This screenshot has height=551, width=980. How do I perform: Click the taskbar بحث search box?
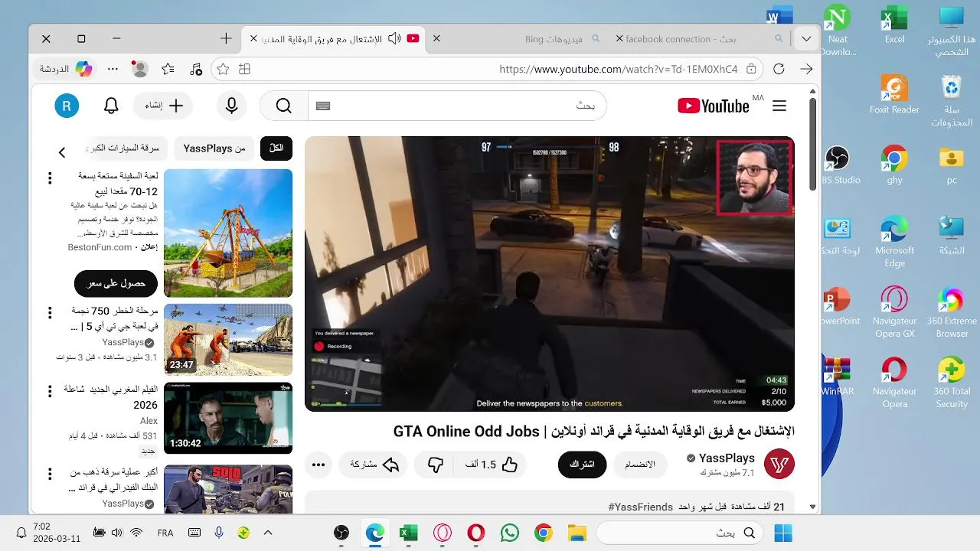click(x=681, y=533)
